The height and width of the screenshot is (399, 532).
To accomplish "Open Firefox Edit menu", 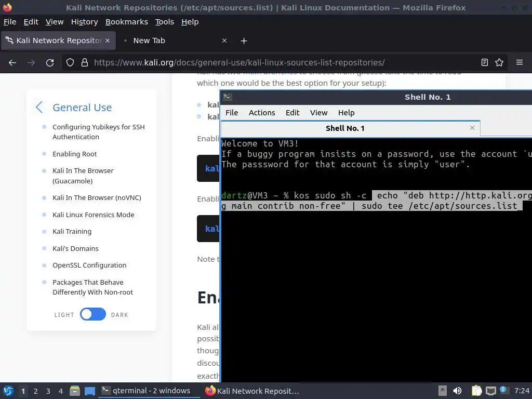I will point(31,22).
